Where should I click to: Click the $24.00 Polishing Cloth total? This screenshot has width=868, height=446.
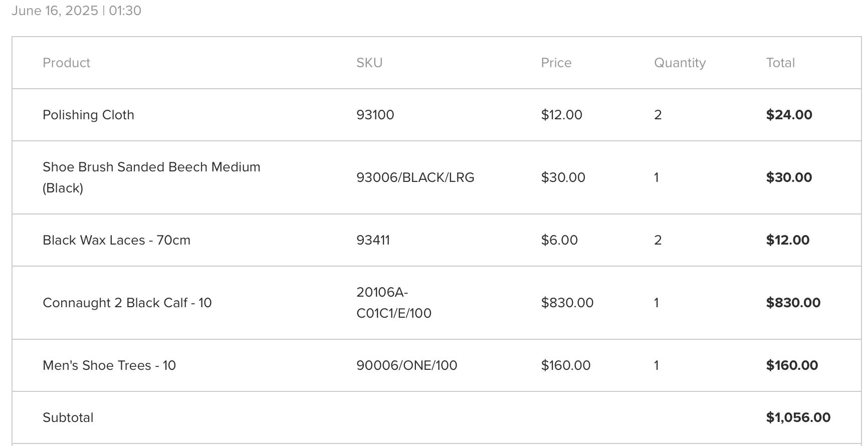coord(789,115)
